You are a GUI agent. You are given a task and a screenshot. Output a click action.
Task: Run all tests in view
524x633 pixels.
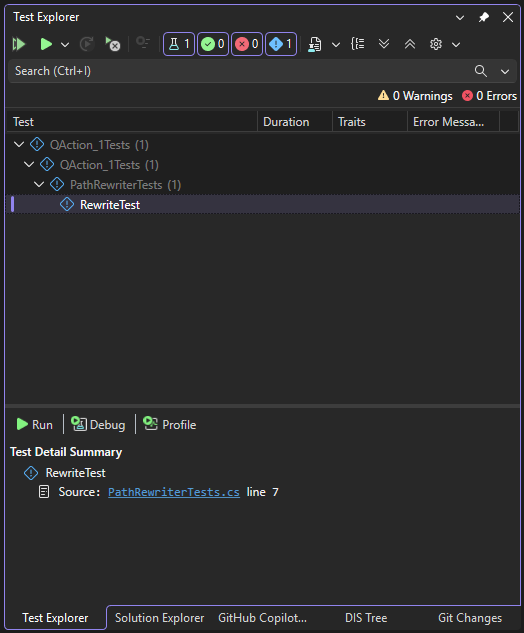click(19, 44)
